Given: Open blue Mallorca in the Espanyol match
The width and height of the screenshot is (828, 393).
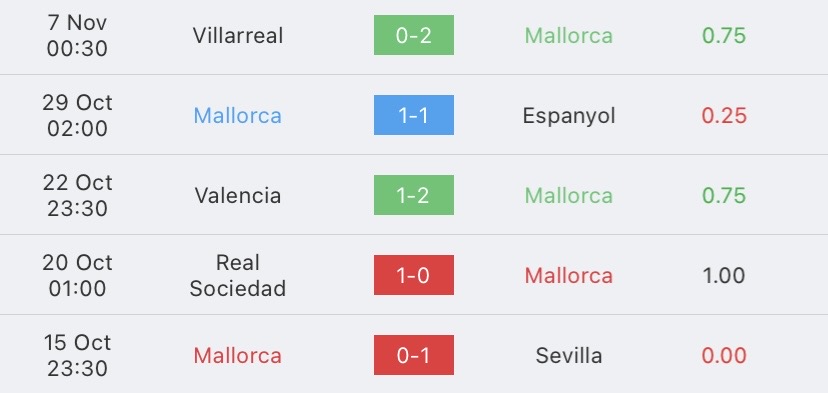Looking at the screenshot, I should click(238, 116).
